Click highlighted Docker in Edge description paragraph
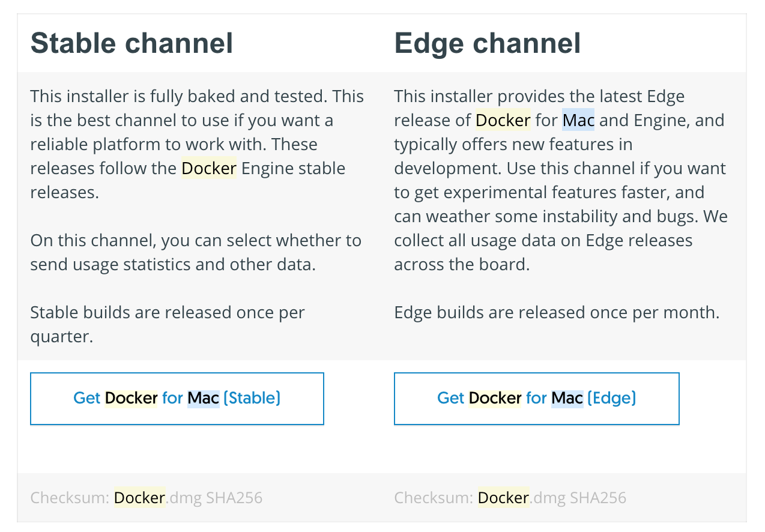The image size is (765, 532). [x=503, y=120]
